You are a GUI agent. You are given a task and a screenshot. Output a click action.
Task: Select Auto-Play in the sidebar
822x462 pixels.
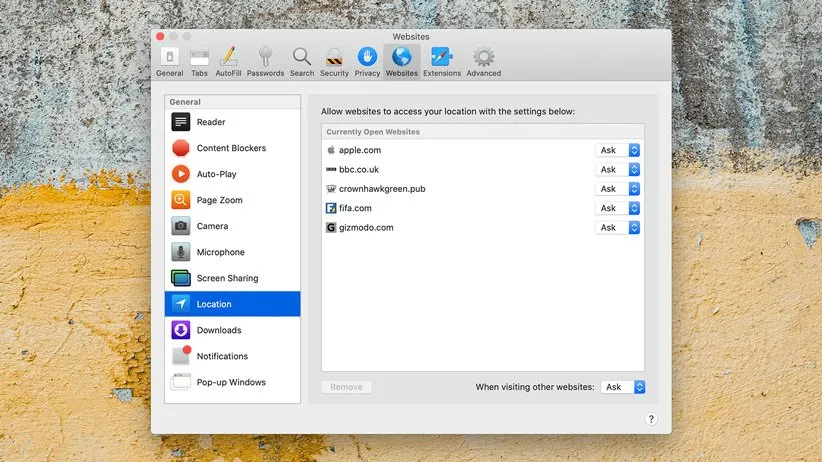click(216, 174)
